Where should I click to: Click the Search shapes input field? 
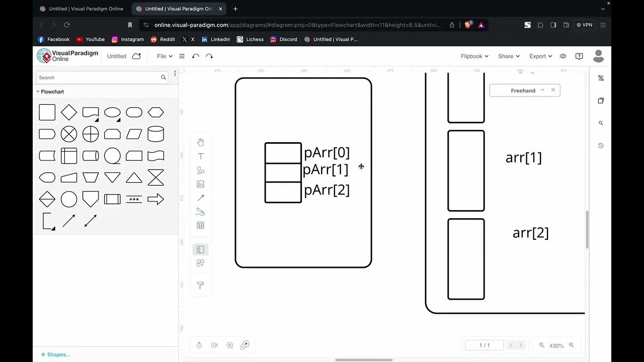102,77
